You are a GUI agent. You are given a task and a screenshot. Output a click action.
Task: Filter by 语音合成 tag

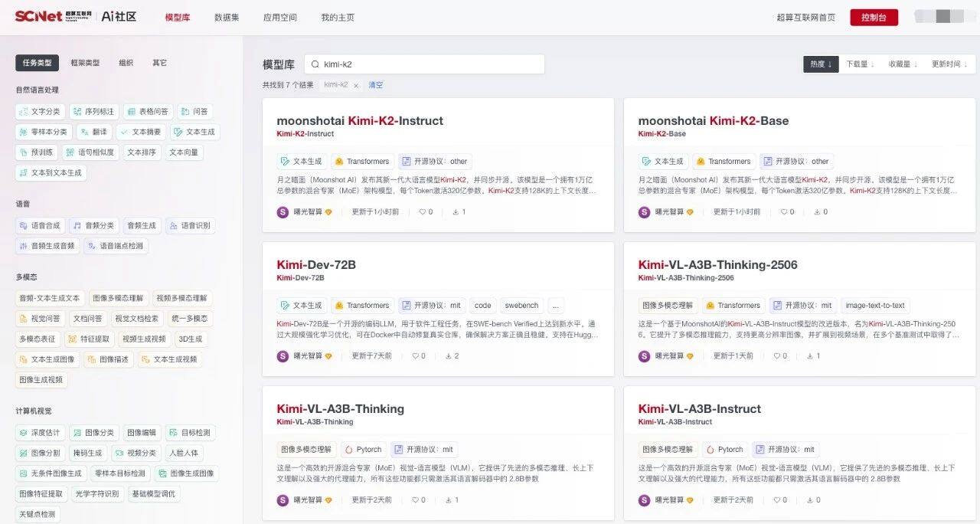pos(40,225)
